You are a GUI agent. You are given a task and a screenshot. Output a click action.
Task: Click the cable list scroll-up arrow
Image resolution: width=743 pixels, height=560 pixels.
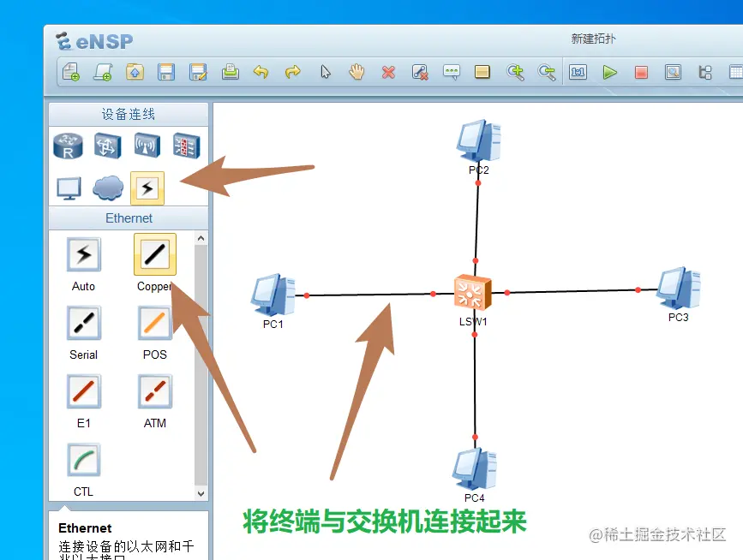point(201,238)
